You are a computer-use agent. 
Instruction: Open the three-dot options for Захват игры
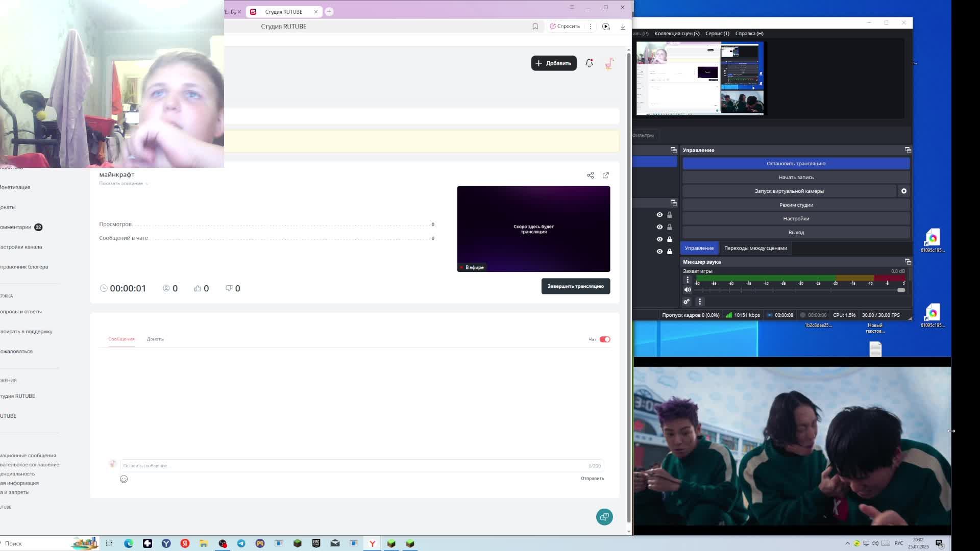coord(688,280)
